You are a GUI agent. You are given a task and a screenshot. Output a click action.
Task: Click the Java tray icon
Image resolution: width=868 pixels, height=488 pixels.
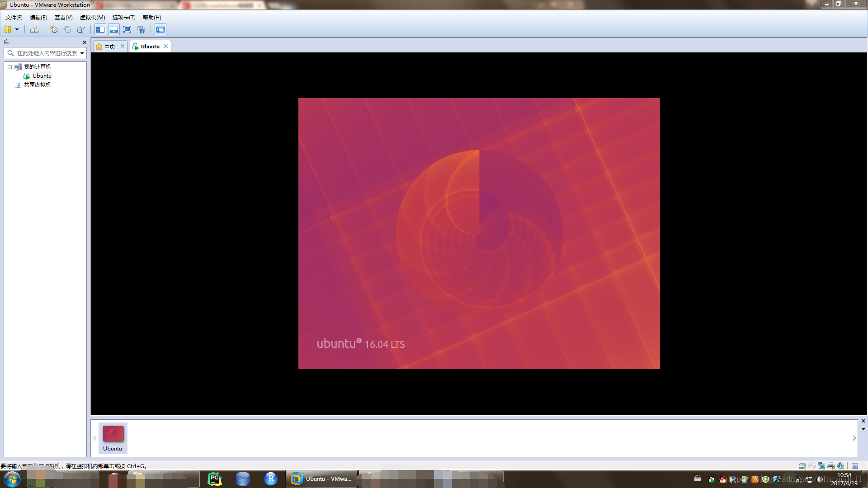point(755,479)
